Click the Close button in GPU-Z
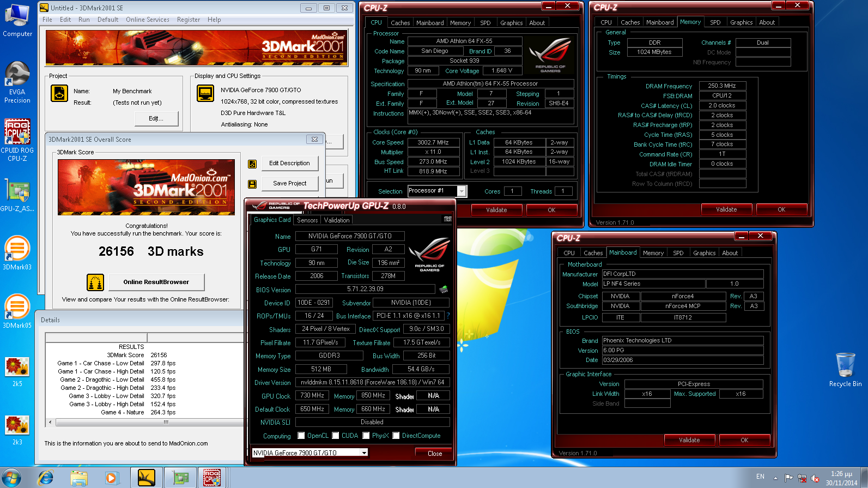The height and width of the screenshot is (488, 868). (435, 454)
